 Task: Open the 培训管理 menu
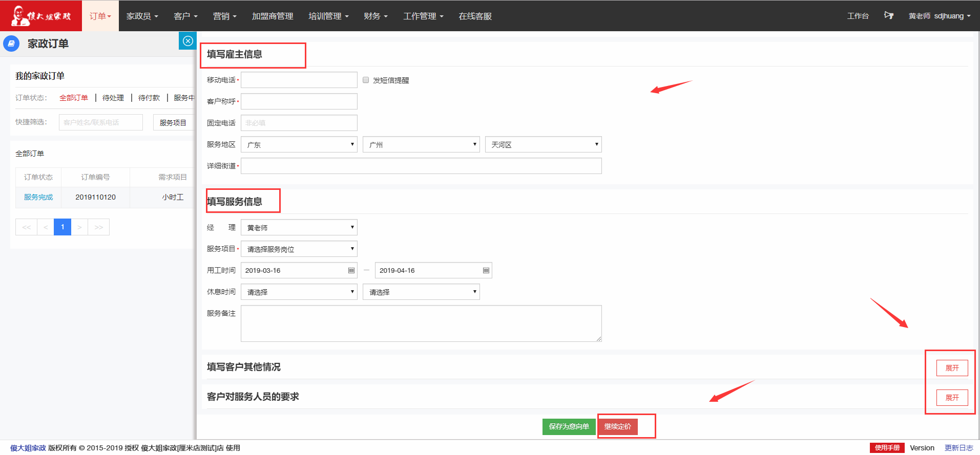[x=328, y=16]
